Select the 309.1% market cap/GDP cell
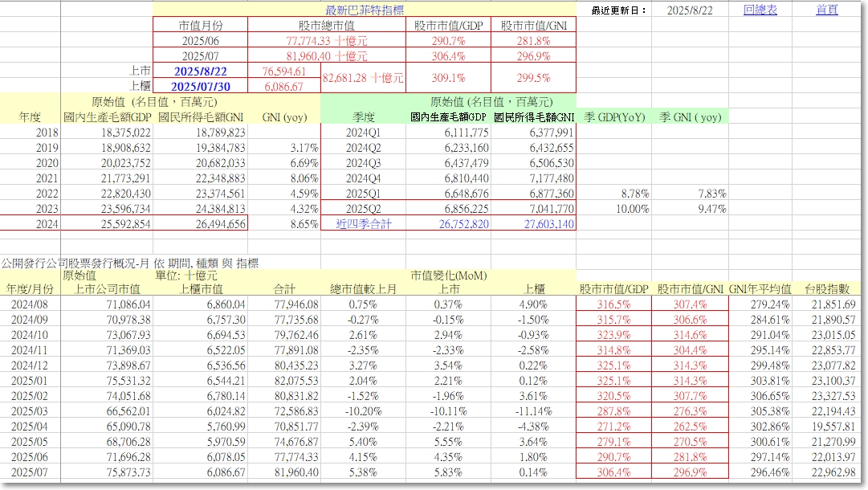Image resolution: width=868 pixels, height=490 pixels. (x=448, y=78)
